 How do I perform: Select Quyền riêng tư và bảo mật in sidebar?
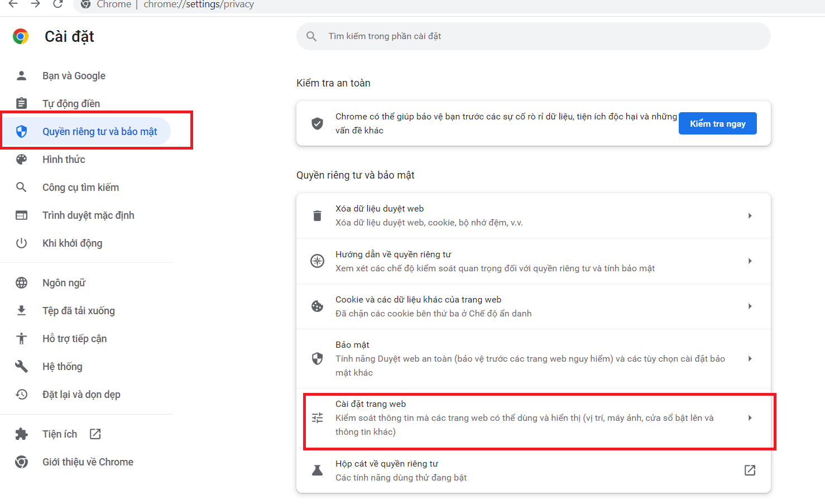coord(87,131)
